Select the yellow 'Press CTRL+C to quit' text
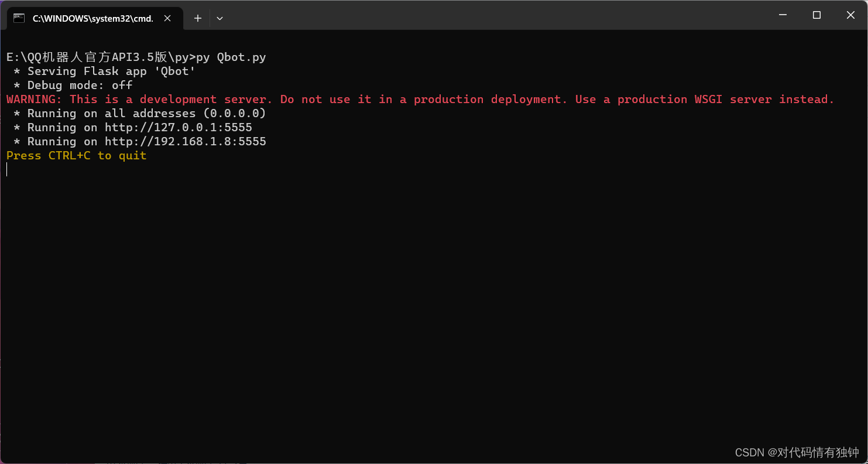The height and width of the screenshot is (464, 868). pyautogui.click(x=76, y=155)
